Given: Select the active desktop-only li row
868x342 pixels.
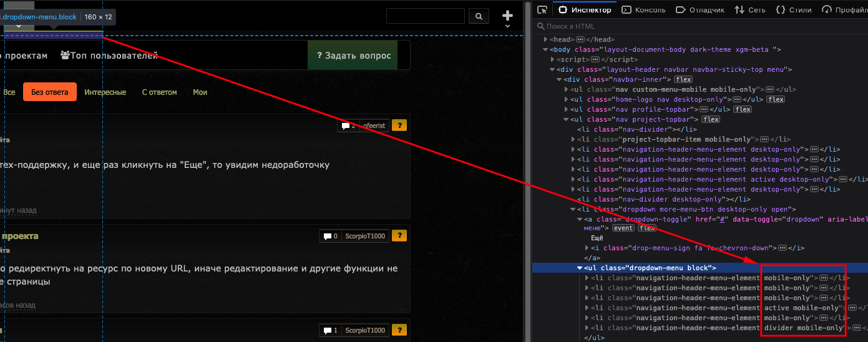Looking at the screenshot, I should pos(700,179).
